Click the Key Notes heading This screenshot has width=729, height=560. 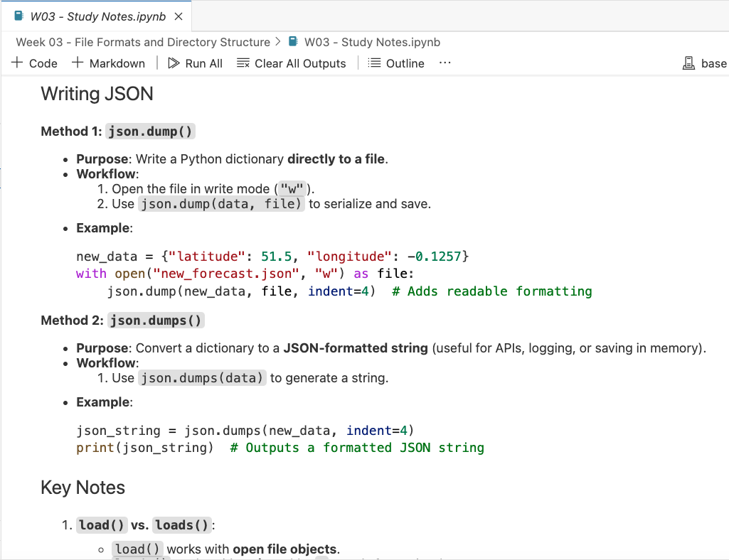(x=83, y=488)
